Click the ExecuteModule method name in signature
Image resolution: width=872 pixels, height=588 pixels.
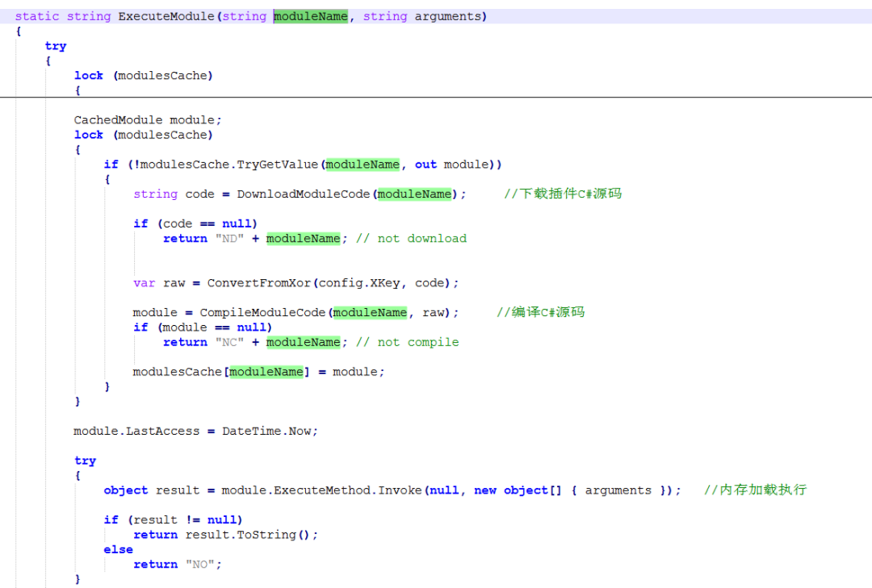166,17
